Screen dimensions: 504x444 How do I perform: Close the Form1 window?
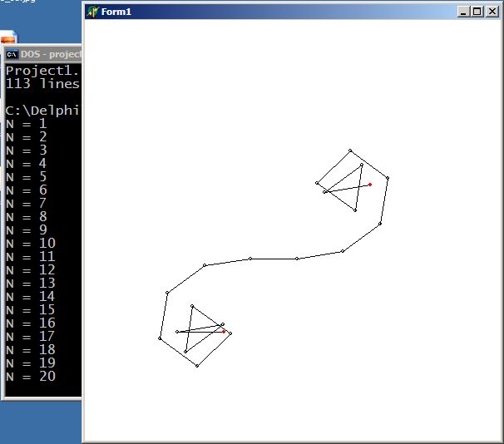pos(491,12)
